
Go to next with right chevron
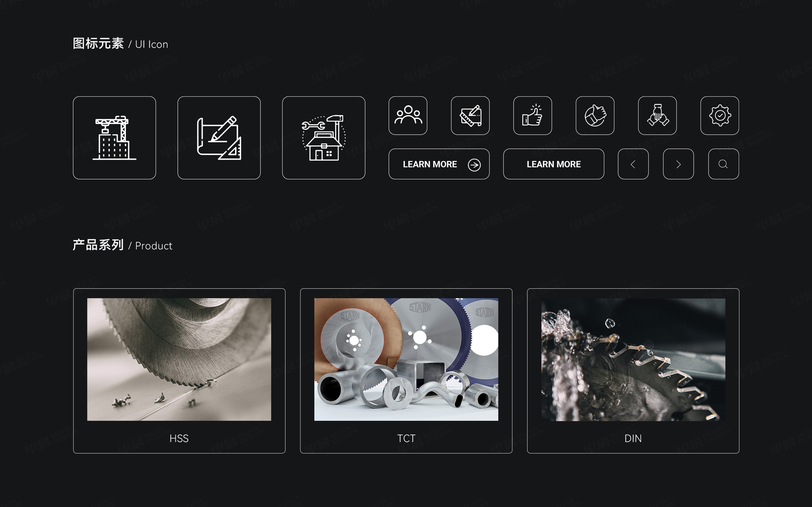[678, 164]
